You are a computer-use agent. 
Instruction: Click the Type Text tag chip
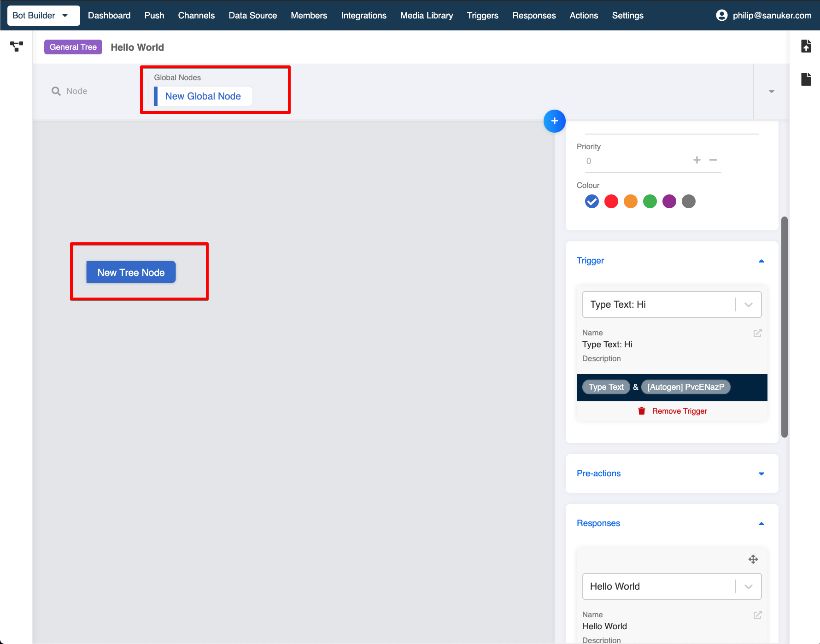[606, 387]
